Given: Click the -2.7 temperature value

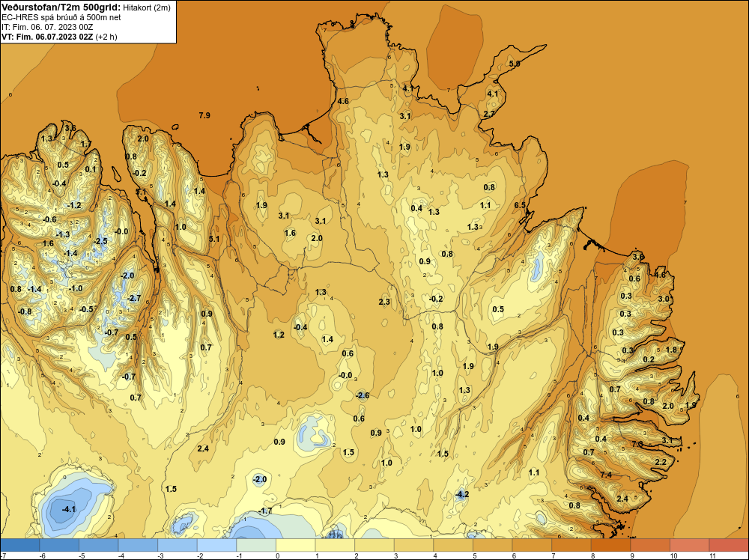Looking at the screenshot, I should pos(134,299).
